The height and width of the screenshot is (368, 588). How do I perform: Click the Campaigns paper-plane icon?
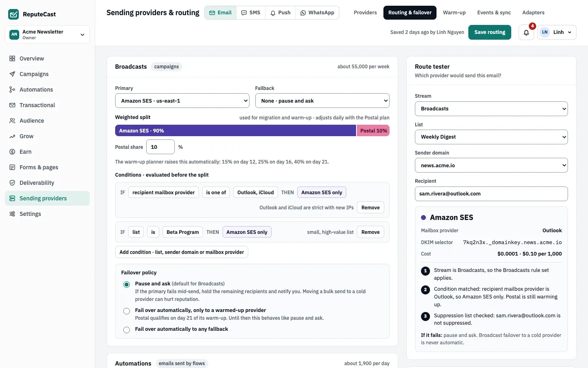click(x=12, y=74)
